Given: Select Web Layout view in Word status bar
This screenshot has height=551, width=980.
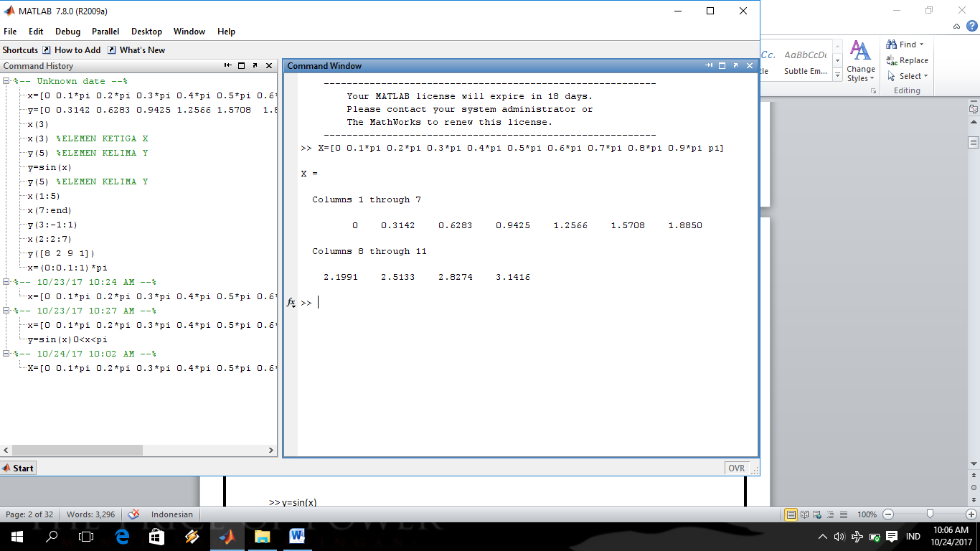Looking at the screenshot, I should click(818, 514).
